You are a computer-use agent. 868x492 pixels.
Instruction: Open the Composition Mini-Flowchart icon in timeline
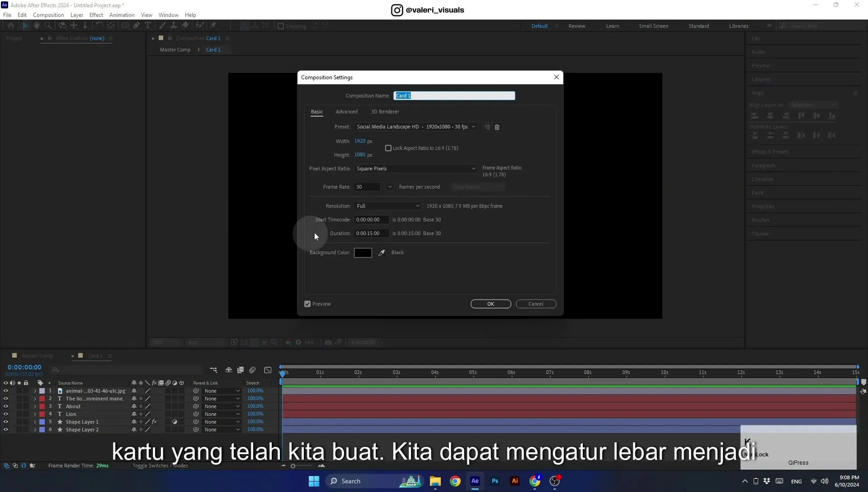click(213, 370)
